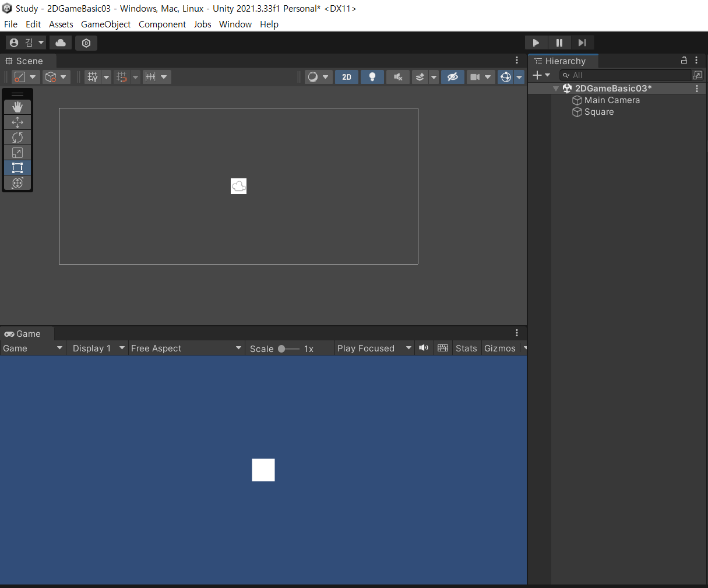The image size is (708, 588).
Task: Open the GameObject menu
Action: (x=105, y=24)
